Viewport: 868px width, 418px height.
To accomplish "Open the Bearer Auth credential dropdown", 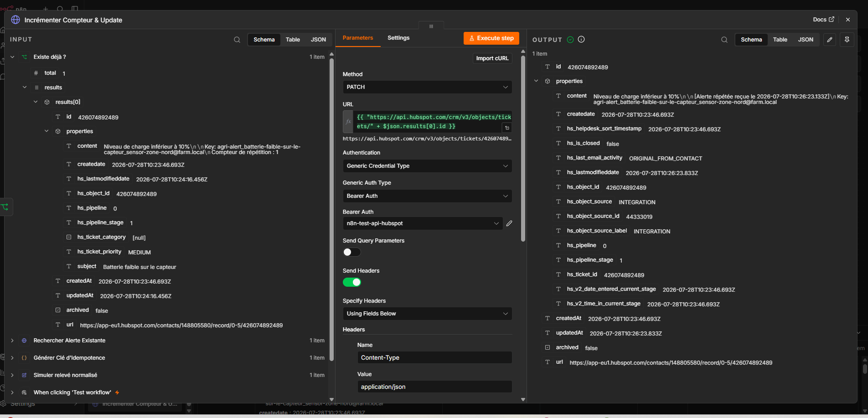I will [x=423, y=223].
